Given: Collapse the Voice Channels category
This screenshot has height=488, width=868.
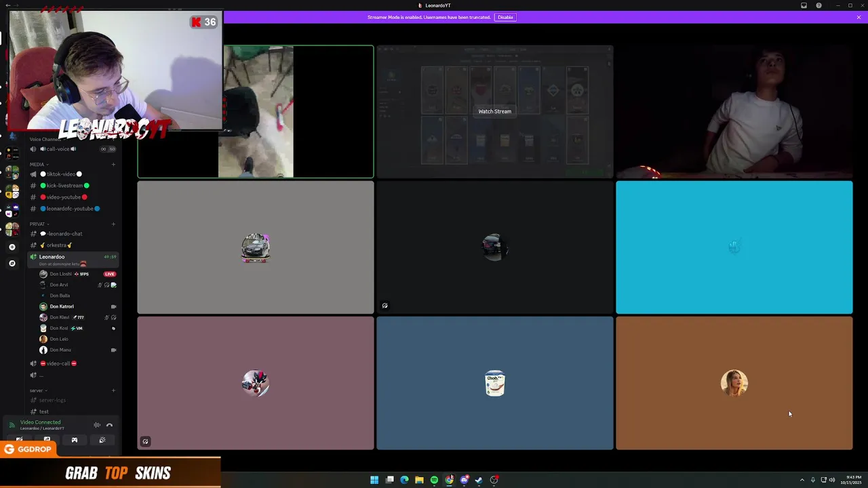Looking at the screenshot, I should [x=47, y=139].
